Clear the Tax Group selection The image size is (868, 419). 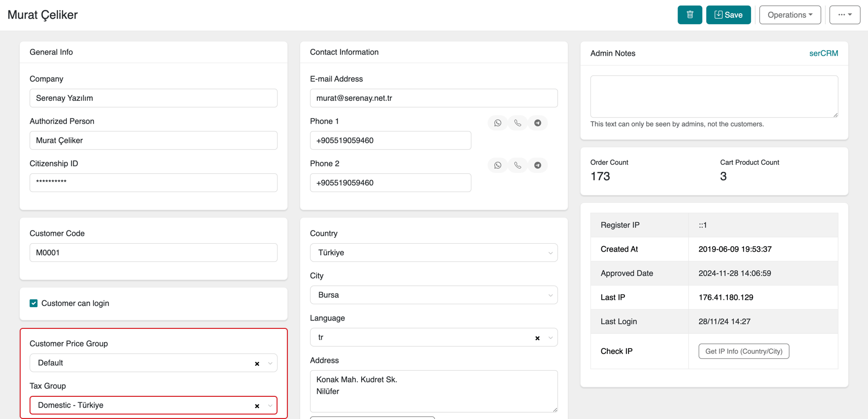(257, 406)
